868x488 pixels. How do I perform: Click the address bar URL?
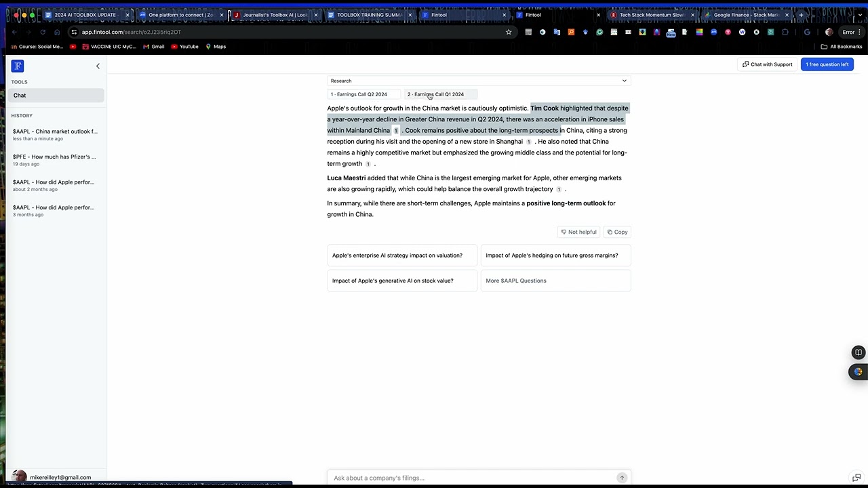[132, 32]
